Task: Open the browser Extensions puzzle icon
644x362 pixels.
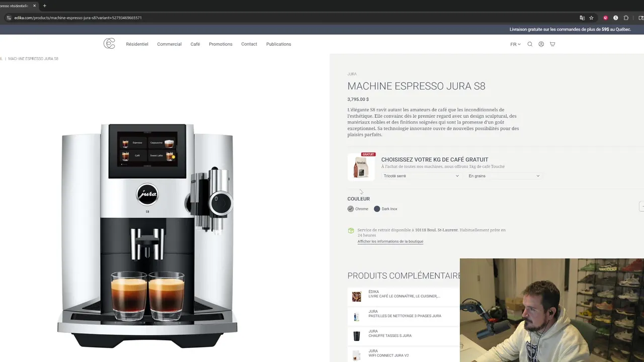Action: point(626,18)
